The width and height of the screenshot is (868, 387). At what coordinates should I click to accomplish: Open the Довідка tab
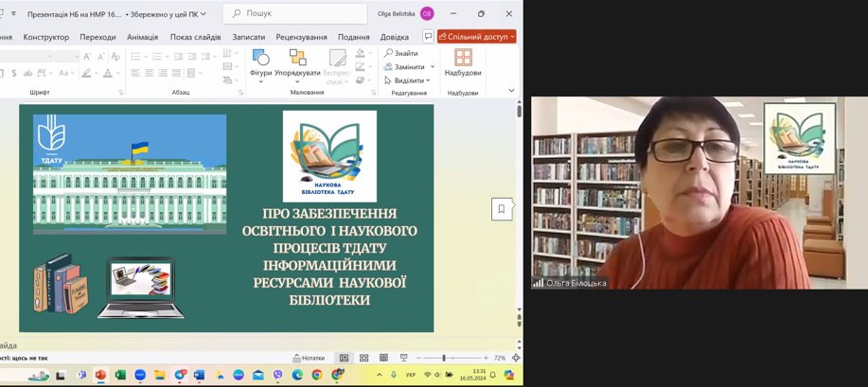[x=394, y=37]
